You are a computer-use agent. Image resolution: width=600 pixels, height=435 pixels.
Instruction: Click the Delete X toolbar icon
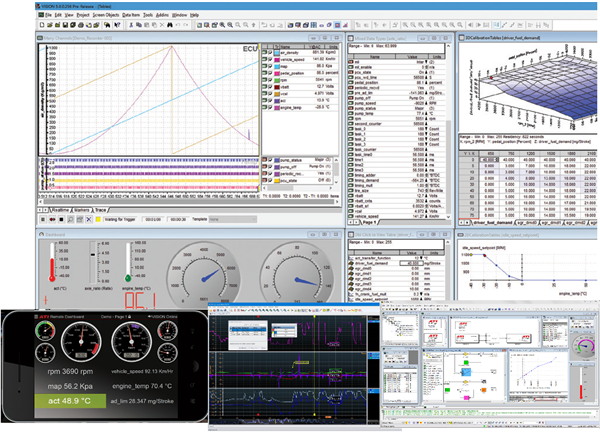(x=162, y=25)
